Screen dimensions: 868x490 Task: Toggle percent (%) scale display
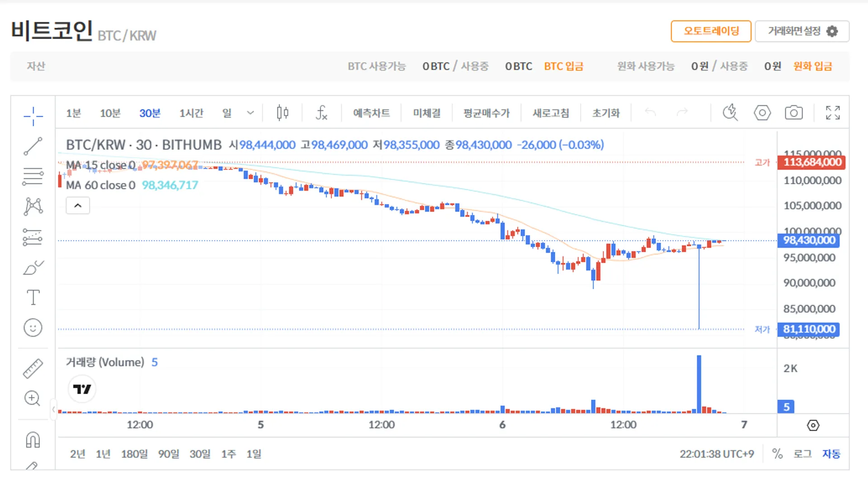coord(778,454)
